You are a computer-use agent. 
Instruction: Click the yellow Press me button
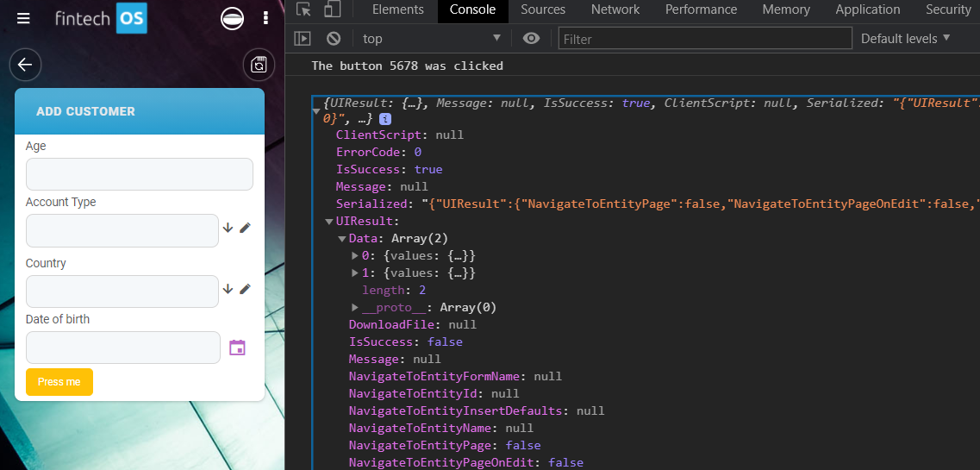[x=59, y=382]
